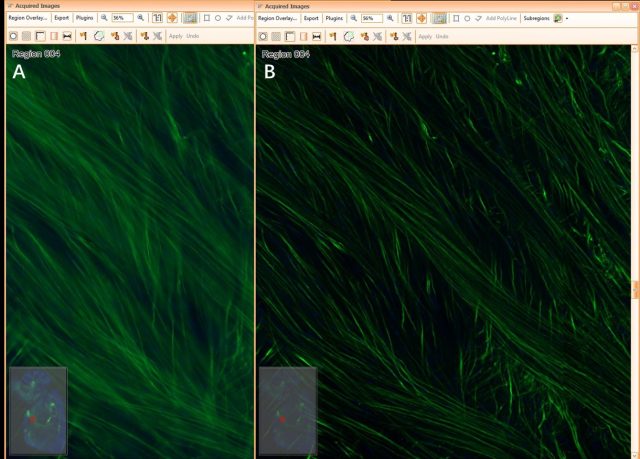The image size is (640, 459).
Task: Click corner frame icon in left toolbar
Action: pyautogui.click(x=40, y=36)
